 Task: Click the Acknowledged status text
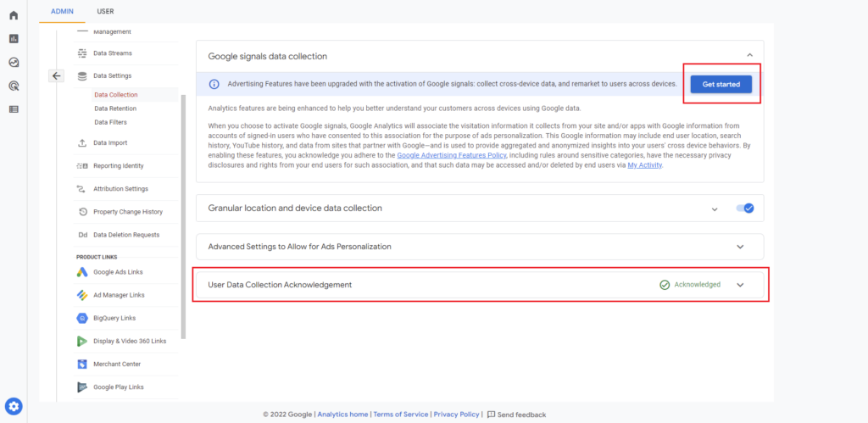pyautogui.click(x=698, y=285)
